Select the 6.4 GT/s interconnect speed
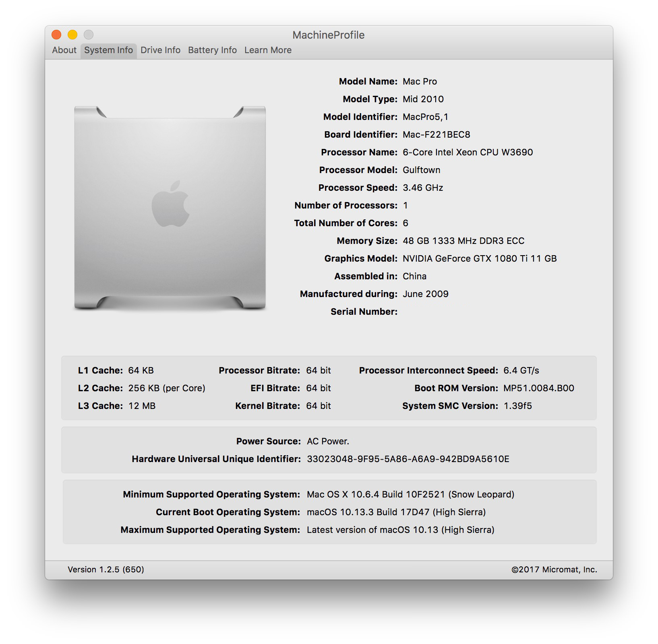Image resolution: width=658 pixels, height=644 pixels. (x=521, y=370)
